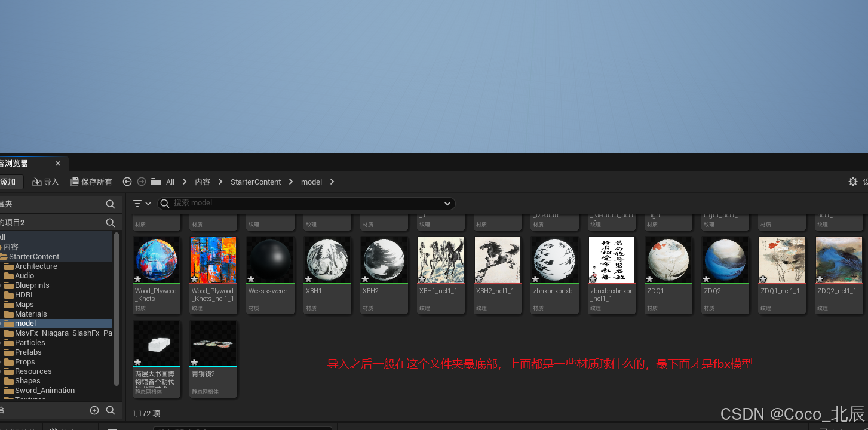The width and height of the screenshot is (868, 430).
Task: Click the 1,172 项 item count text
Action: [146, 413]
